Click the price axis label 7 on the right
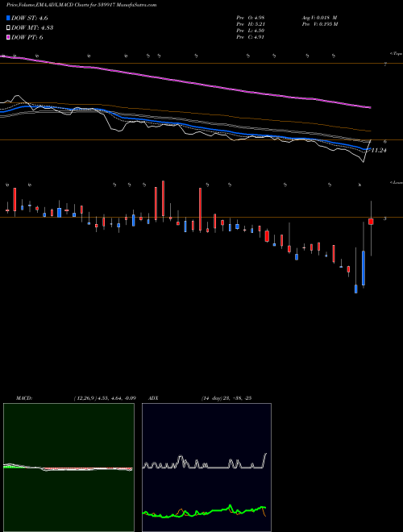403x532 pixels. [x=385, y=64]
